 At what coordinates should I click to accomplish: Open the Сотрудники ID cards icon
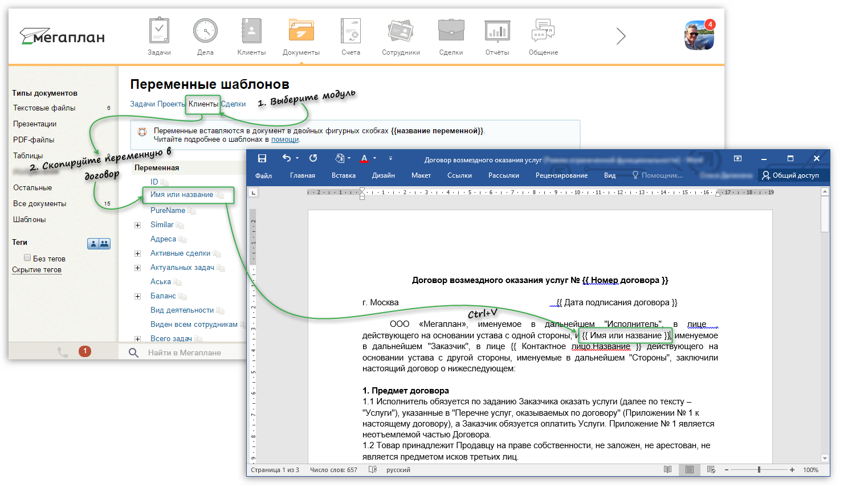tap(401, 31)
